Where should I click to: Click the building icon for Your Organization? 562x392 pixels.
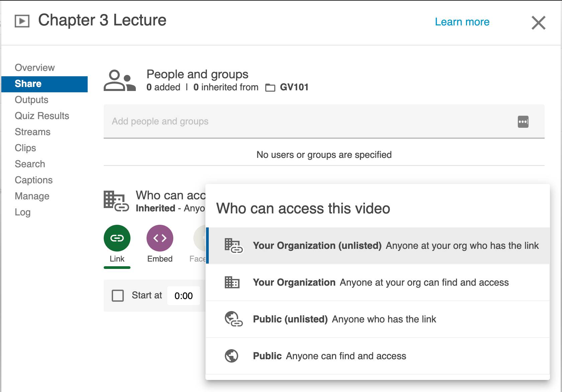tap(232, 282)
